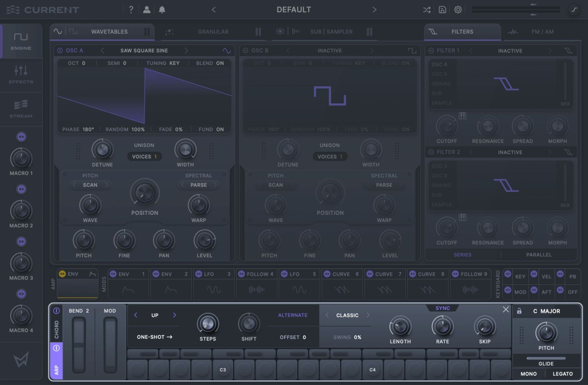
Task: Click the CURVE 6 modulation assign icon
Action: point(327,274)
